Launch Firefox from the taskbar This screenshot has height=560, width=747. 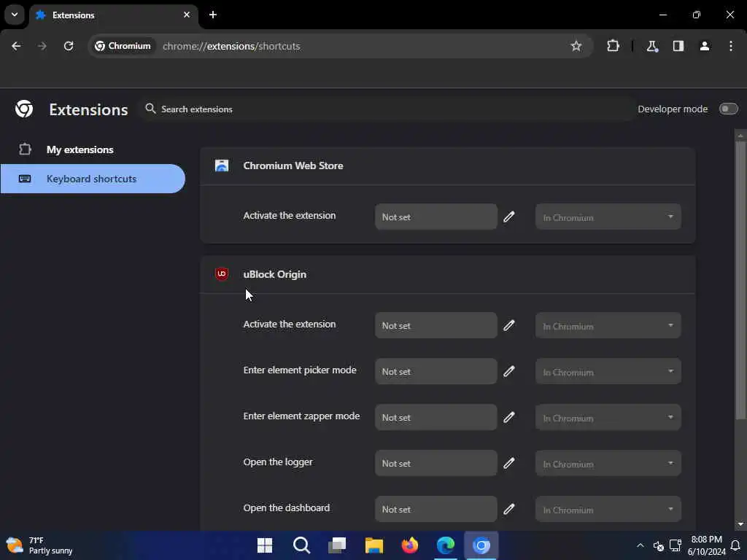(410, 545)
